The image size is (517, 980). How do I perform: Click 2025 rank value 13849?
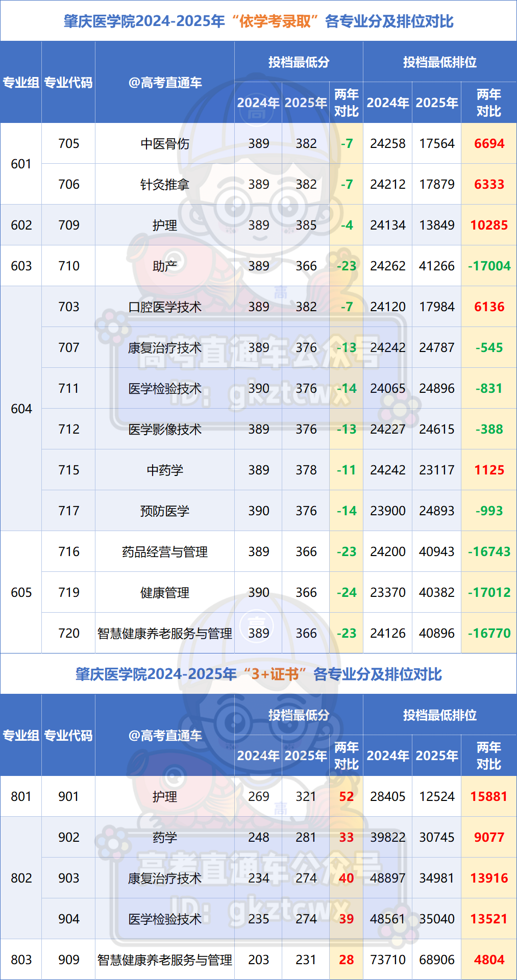coord(437,225)
